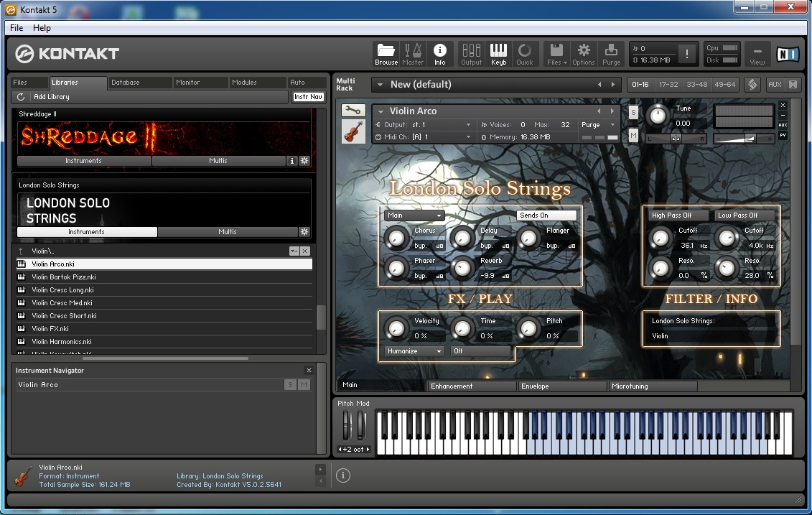Open the Main FX dropdown
Screen dimensions: 812x515
pos(414,215)
